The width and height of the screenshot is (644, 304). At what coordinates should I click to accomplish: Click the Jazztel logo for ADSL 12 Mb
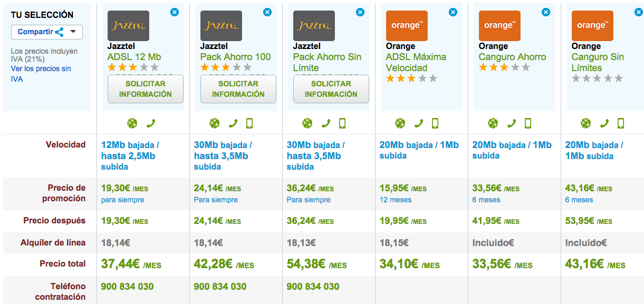128,26
